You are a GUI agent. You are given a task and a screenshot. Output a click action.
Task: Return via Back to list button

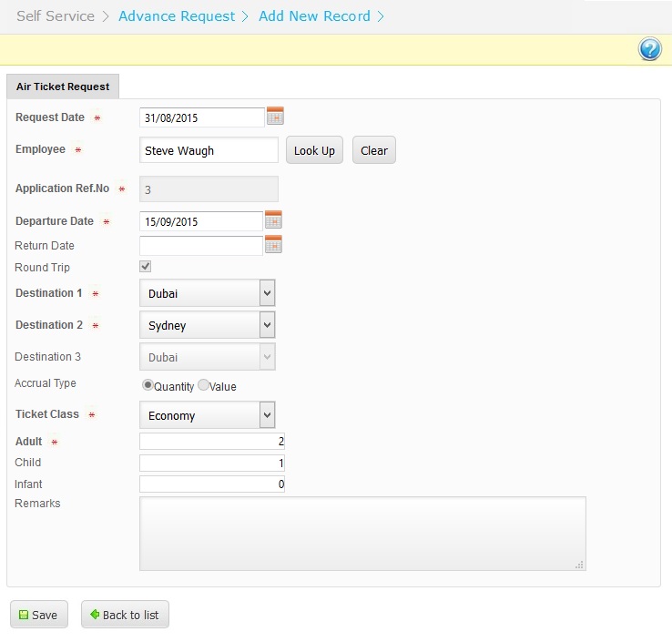click(x=125, y=615)
